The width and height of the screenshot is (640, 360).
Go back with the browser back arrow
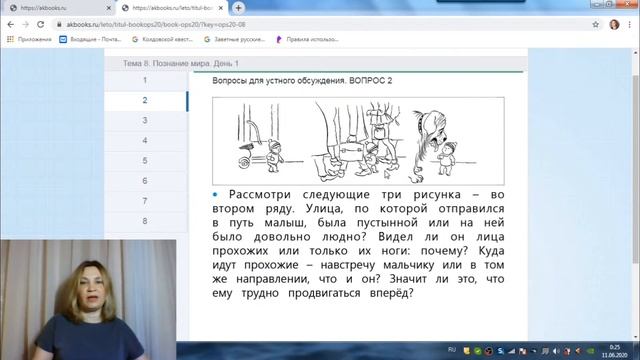pos(11,24)
